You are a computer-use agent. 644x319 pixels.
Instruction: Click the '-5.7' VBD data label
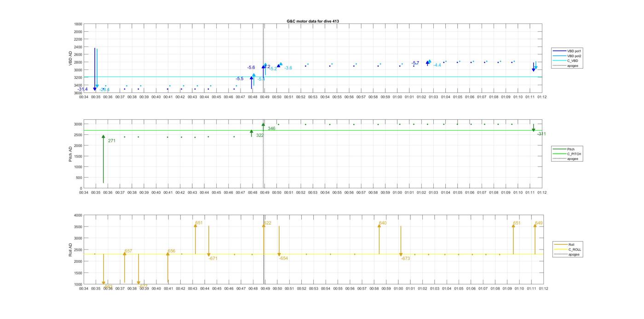tap(415, 63)
